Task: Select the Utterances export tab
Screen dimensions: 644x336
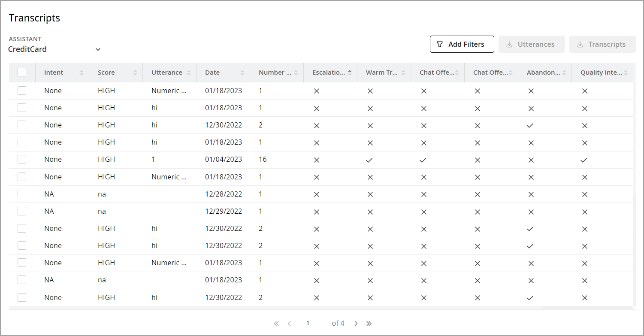Action: point(532,44)
